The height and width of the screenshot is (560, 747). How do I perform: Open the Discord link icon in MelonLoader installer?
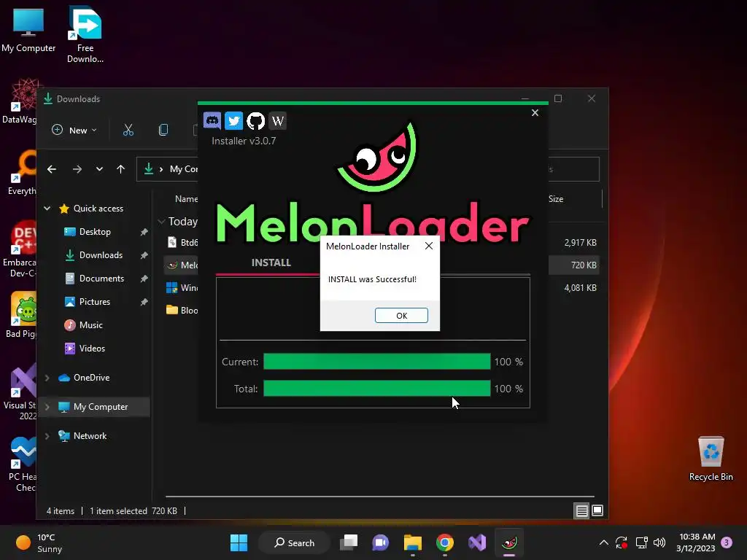click(x=212, y=120)
